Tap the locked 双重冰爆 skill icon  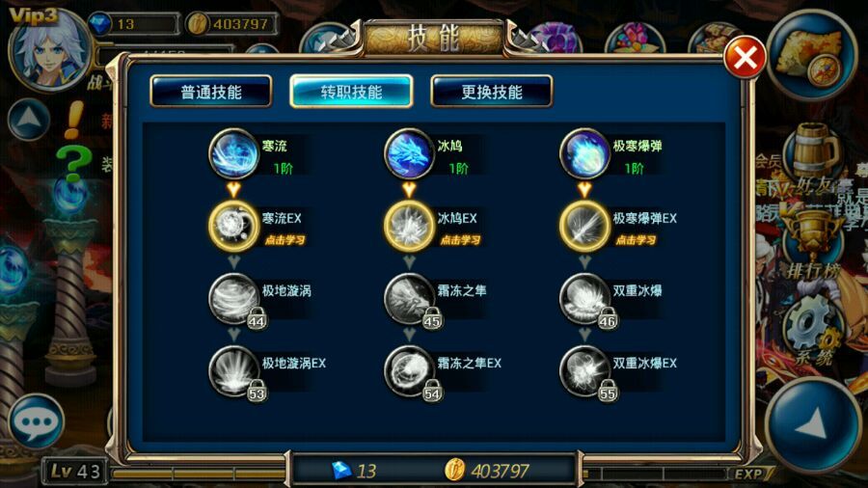point(584,299)
